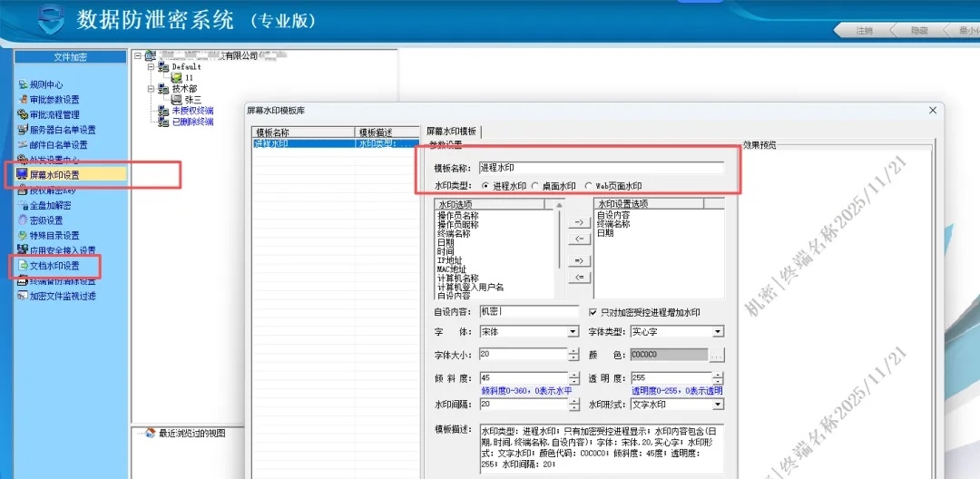Open color picker via the 颜色 ... button

point(717,355)
